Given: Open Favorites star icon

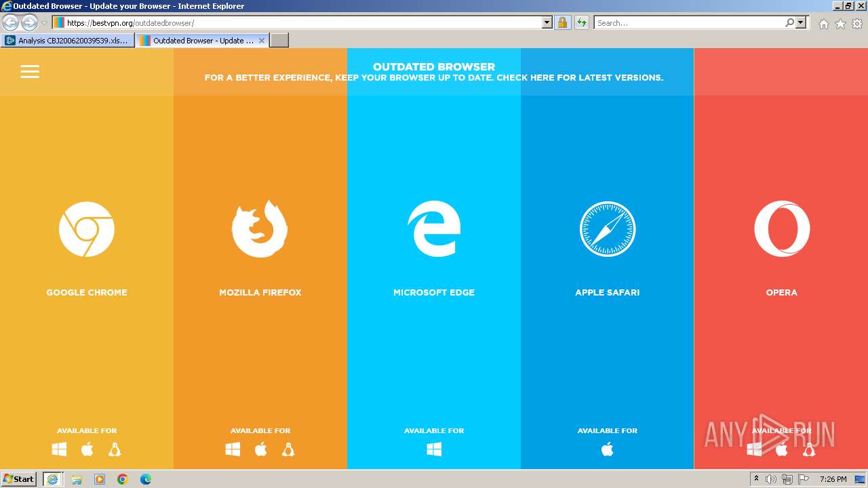Looking at the screenshot, I should [840, 24].
